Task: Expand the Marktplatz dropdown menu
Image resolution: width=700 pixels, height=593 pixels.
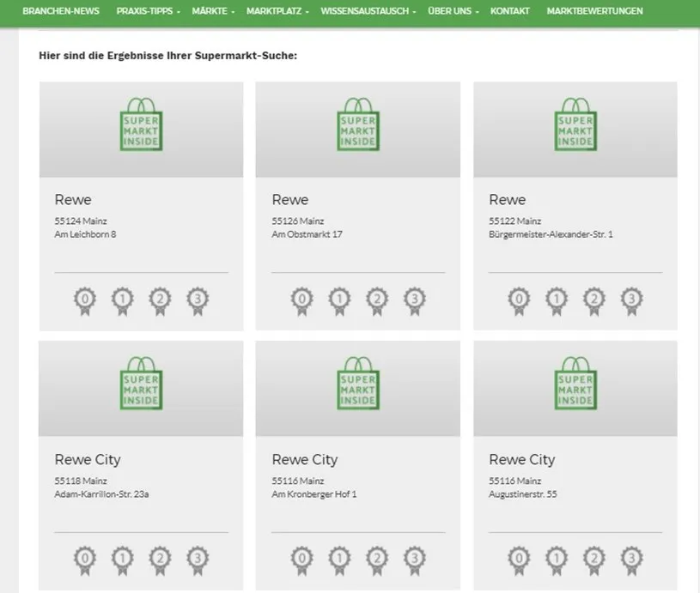Action: pyautogui.click(x=277, y=11)
